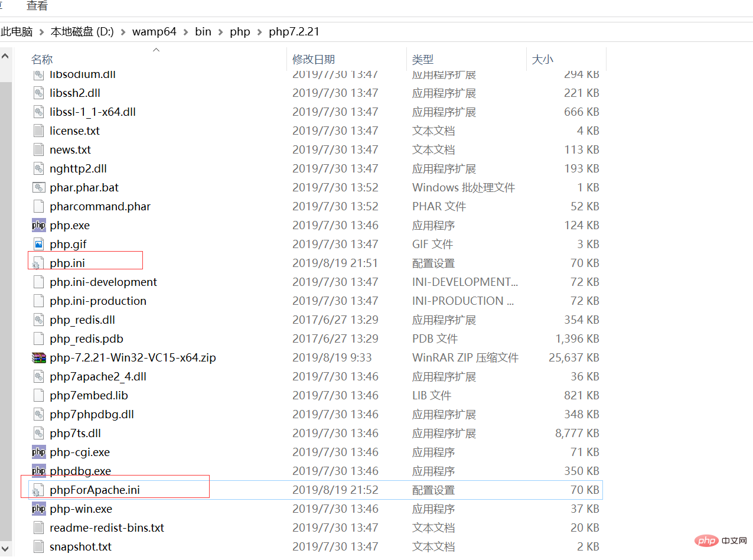Select file name phpForApache.ini
Screen dimensions: 753x560
(95, 490)
